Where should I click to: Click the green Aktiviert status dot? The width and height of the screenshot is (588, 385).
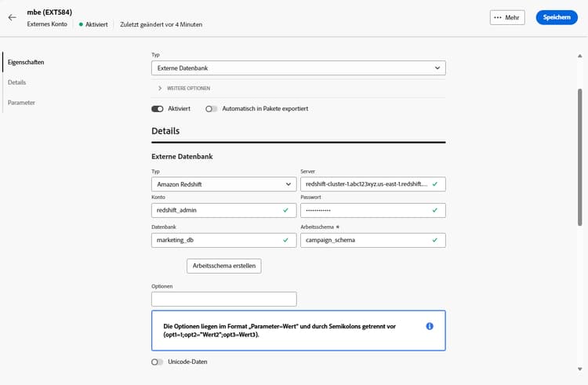point(81,24)
